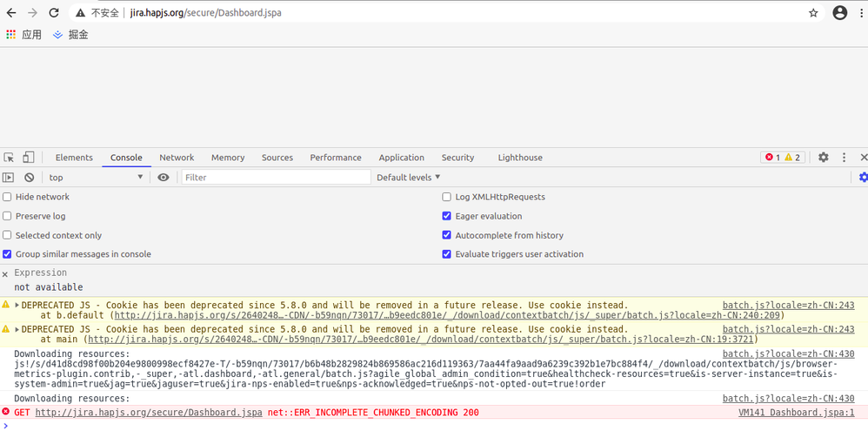Click the console prompt input line
This screenshot has width=868, height=431.
[437, 425]
